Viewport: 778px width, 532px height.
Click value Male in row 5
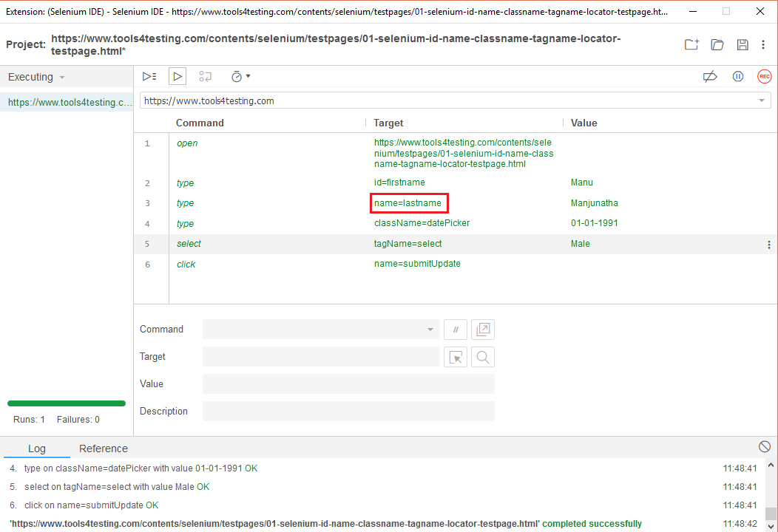point(580,243)
